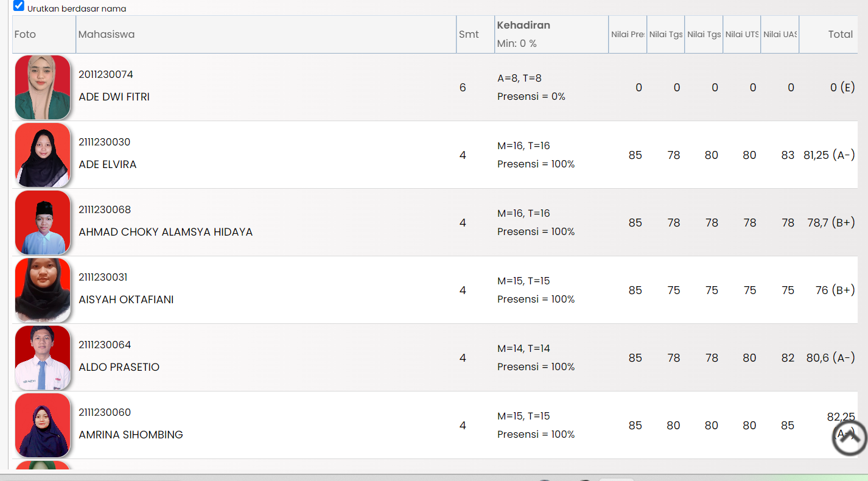
Task: Click the circular scroll-to-top arrow icon
Action: pos(849,437)
